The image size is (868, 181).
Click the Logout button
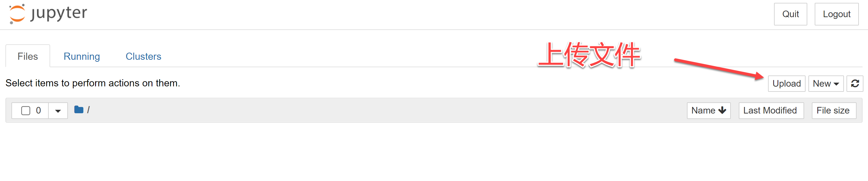coord(836,14)
